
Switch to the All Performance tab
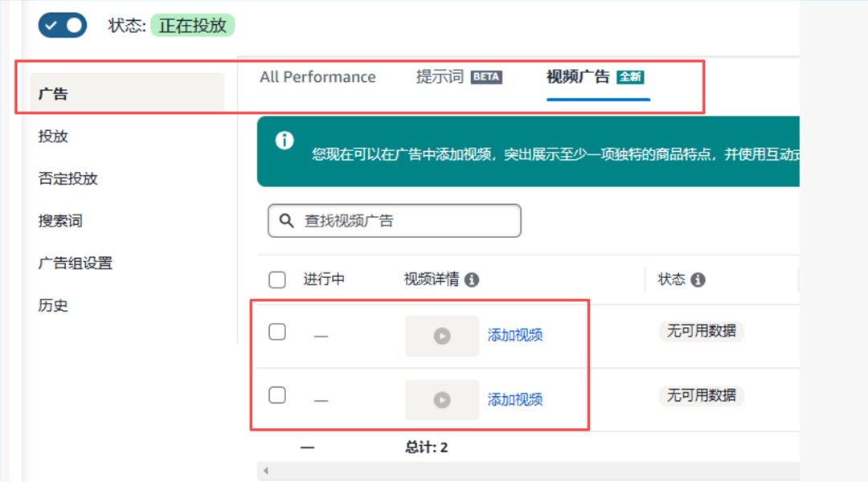pyautogui.click(x=317, y=76)
